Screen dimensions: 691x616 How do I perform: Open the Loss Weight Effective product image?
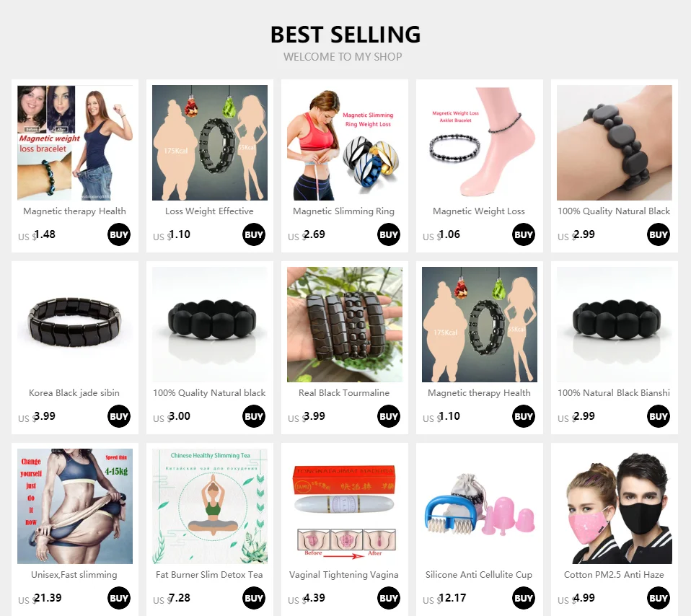point(210,143)
